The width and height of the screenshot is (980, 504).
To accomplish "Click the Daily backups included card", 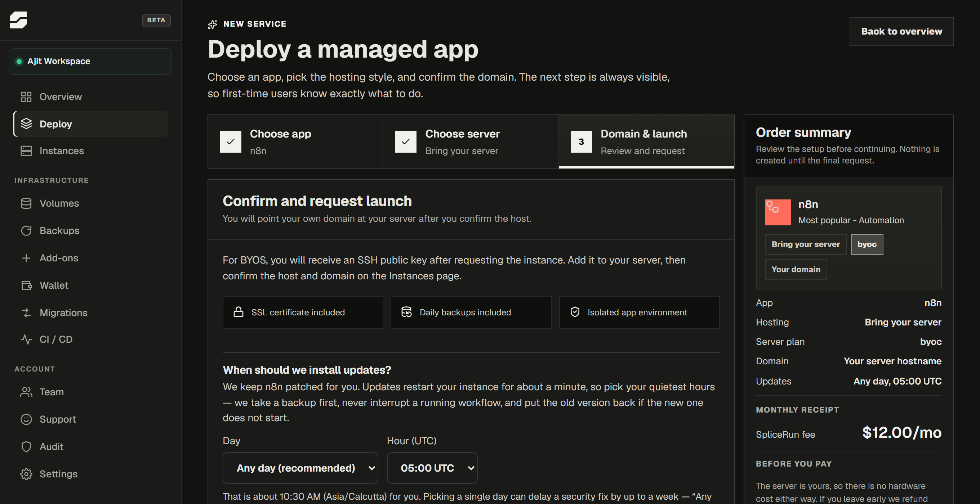I will (x=471, y=312).
